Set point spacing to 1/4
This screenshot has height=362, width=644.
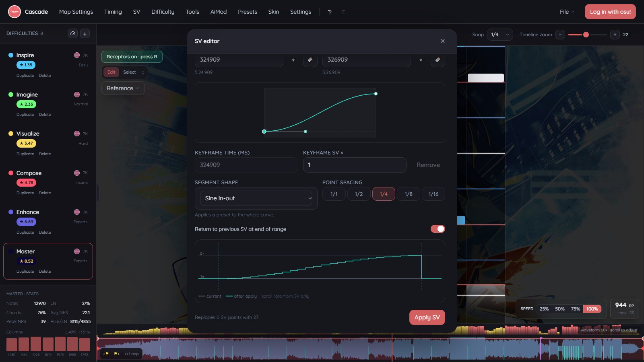(384, 194)
